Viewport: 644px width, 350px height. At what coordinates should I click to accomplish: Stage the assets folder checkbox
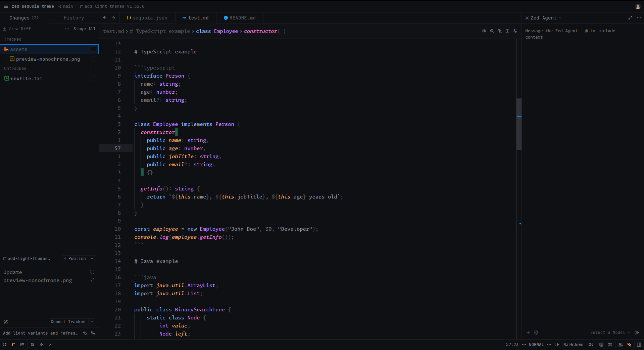(93, 49)
